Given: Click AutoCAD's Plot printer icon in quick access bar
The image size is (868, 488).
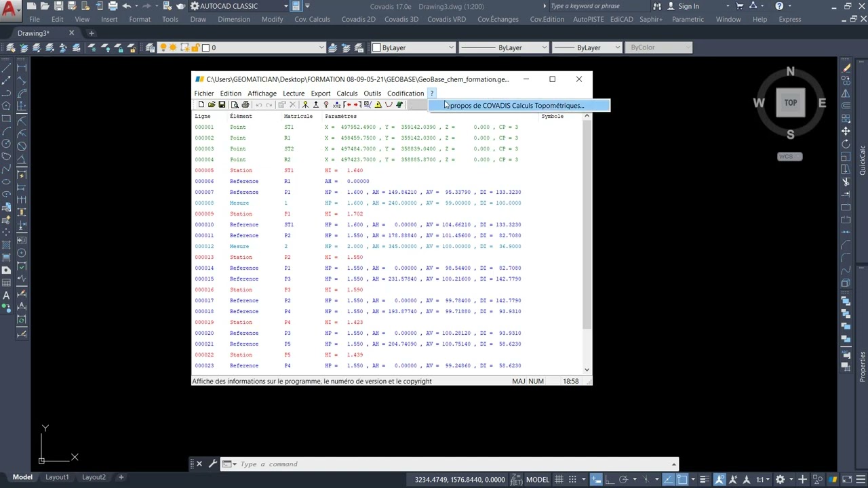Looking at the screenshot, I should 112,6.
